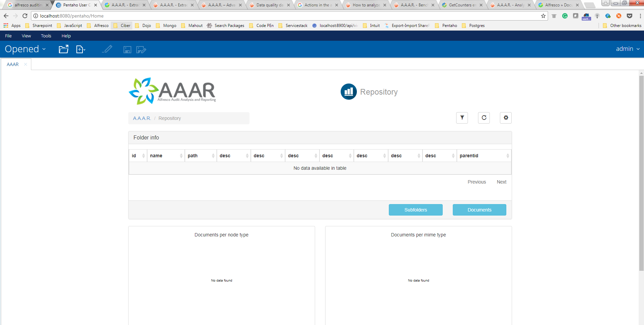Open the View menu
Viewport: 644px width, 325px height.
coord(26,36)
